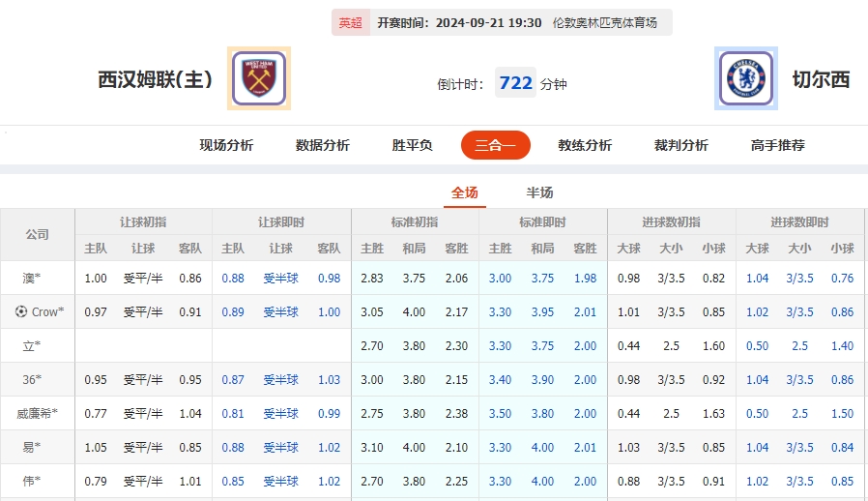
Task: Switch to the 裁判分析 tab
Action: [681, 145]
